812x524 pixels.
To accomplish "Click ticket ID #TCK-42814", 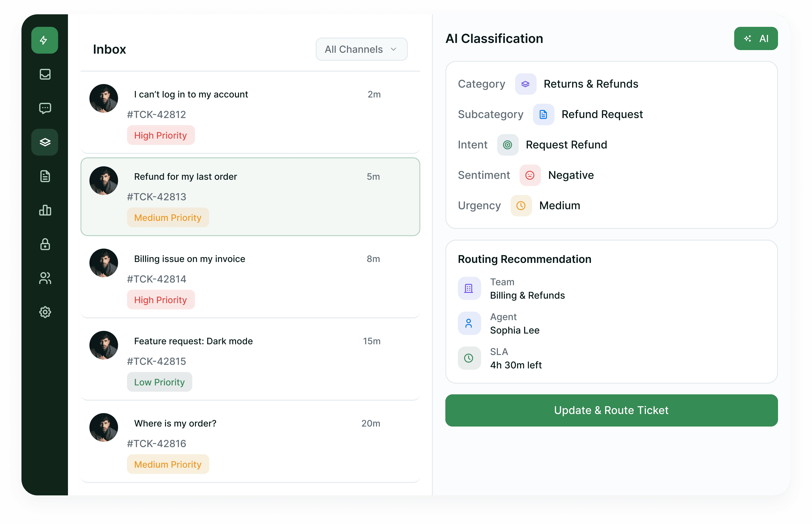I will 156,279.
